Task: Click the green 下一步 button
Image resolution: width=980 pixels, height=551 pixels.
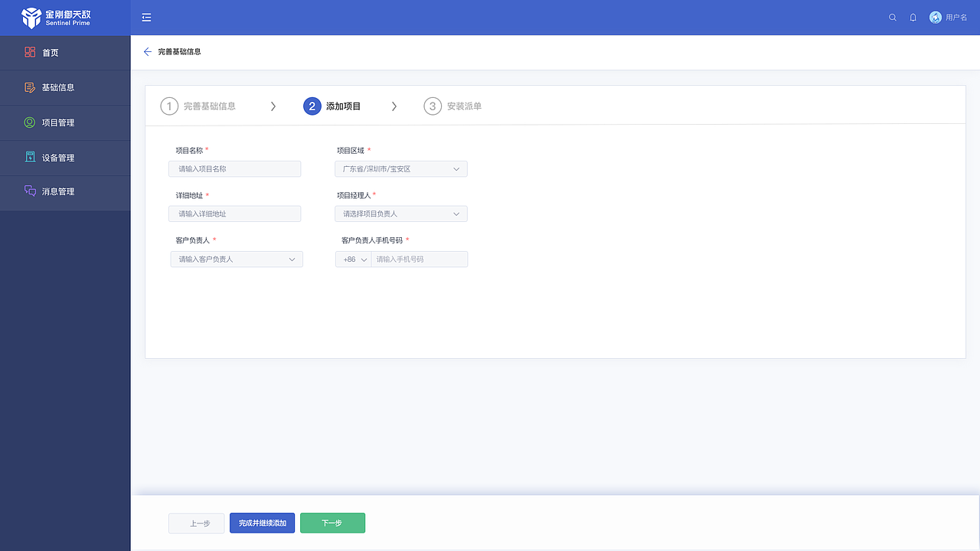Action: tap(332, 523)
